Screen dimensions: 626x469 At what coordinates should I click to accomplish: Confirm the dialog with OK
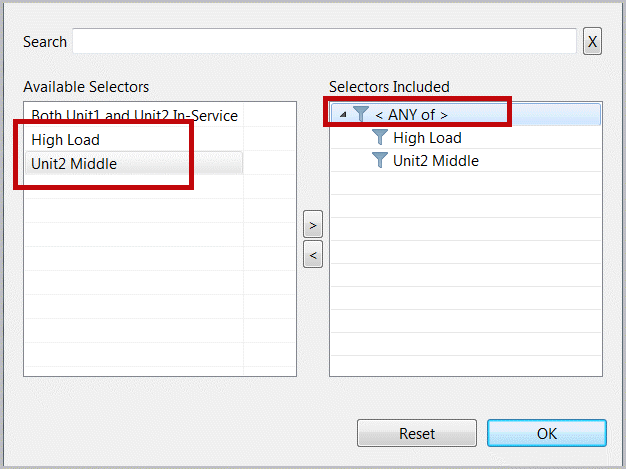[547, 433]
